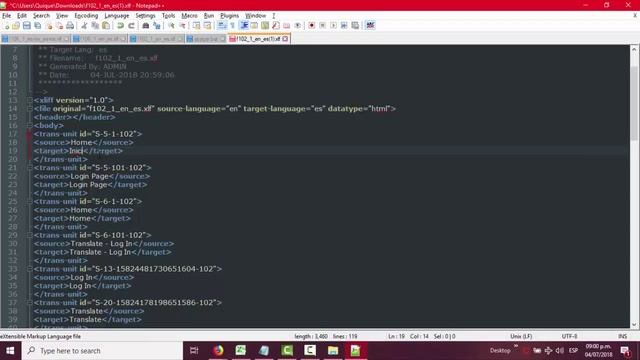Image resolution: width=640 pixels, height=360 pixels.
Task: Click the Stop Recording macro icon
Action: [322, 25]
